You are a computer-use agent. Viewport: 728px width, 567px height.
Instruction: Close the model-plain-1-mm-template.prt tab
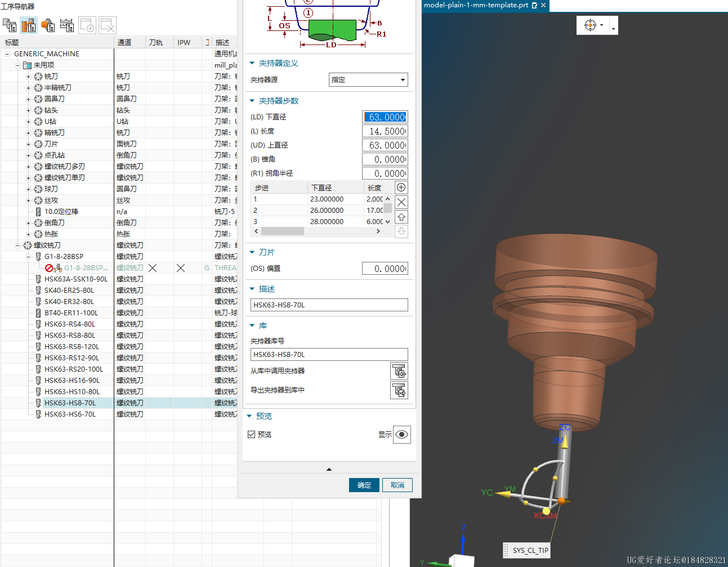(x=543, y=5)
